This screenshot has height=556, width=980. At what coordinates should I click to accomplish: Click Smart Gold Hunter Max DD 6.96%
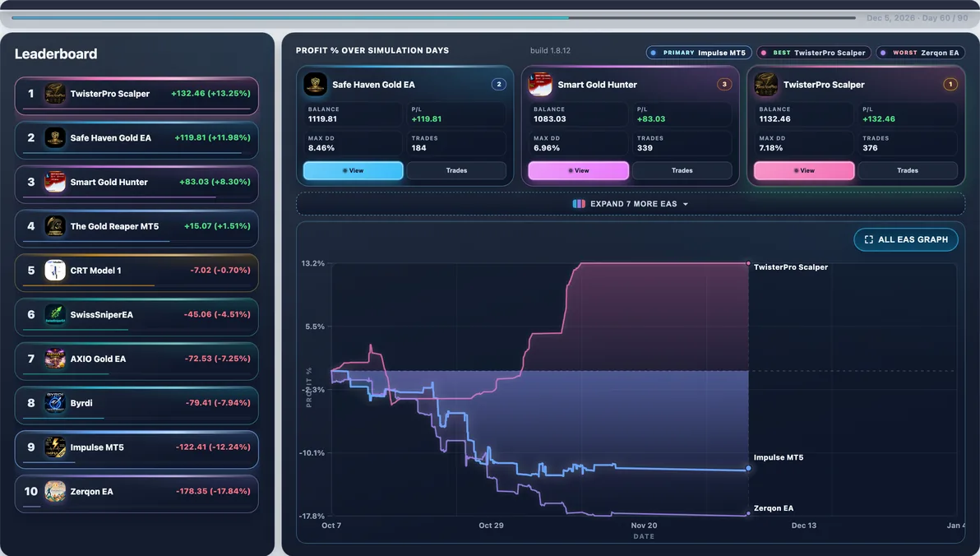(547, 148)
